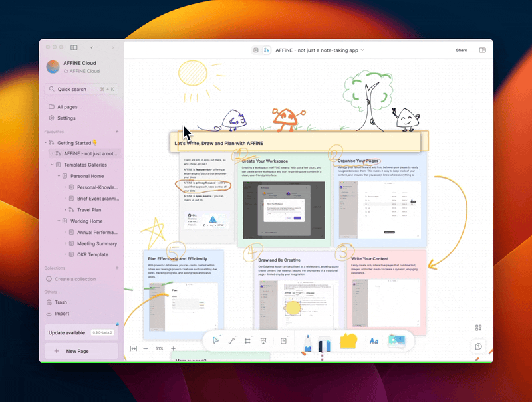Select AFFiNE - not just a not... in sidebar
Screen dimensions: 532x402
click(x=90, y=153)
